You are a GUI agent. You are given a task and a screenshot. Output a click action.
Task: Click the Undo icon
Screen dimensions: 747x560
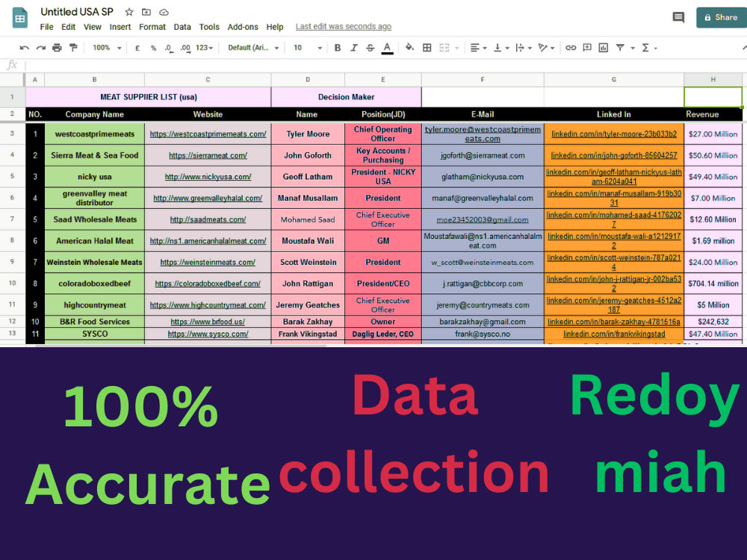click(25, 48)
